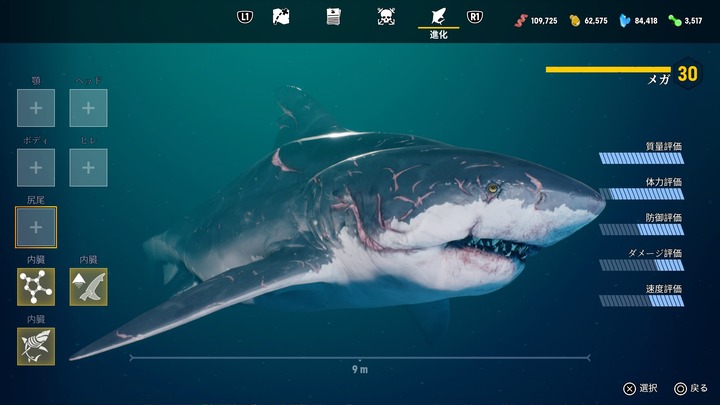Open the striped shark organ upgrade icon

[36, 347]
